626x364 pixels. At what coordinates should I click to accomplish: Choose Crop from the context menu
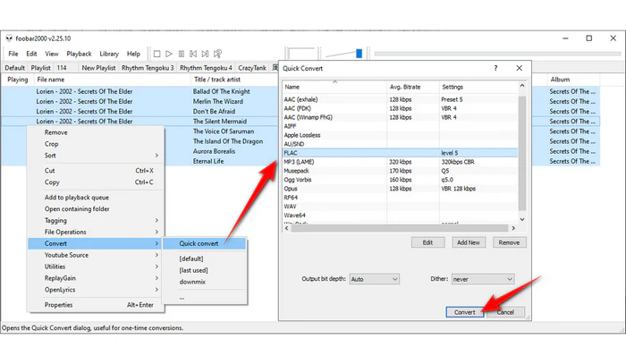pyautogui.click(x=96, y=144)
